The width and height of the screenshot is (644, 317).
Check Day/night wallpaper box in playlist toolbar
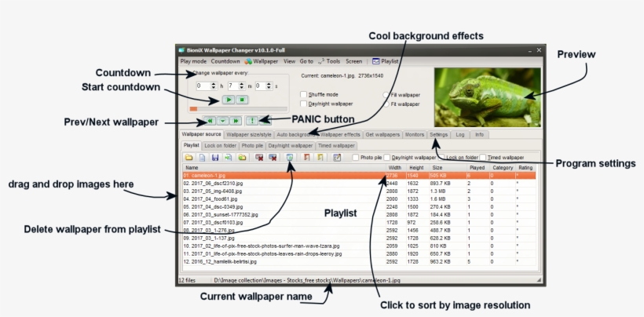click(x=387, y=158)
